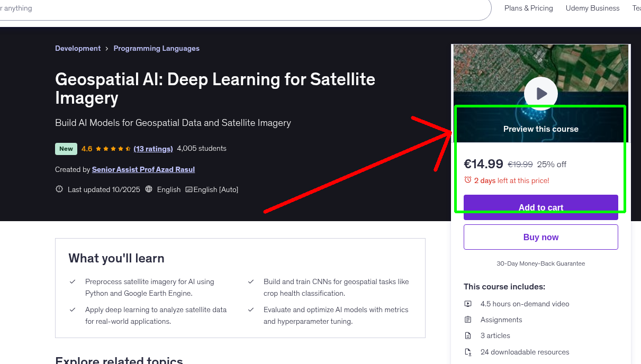Viewport: 641px width, 364px height.
Task: Click the clock icon beside Last updated 10/2025
Action: point(59,189)
